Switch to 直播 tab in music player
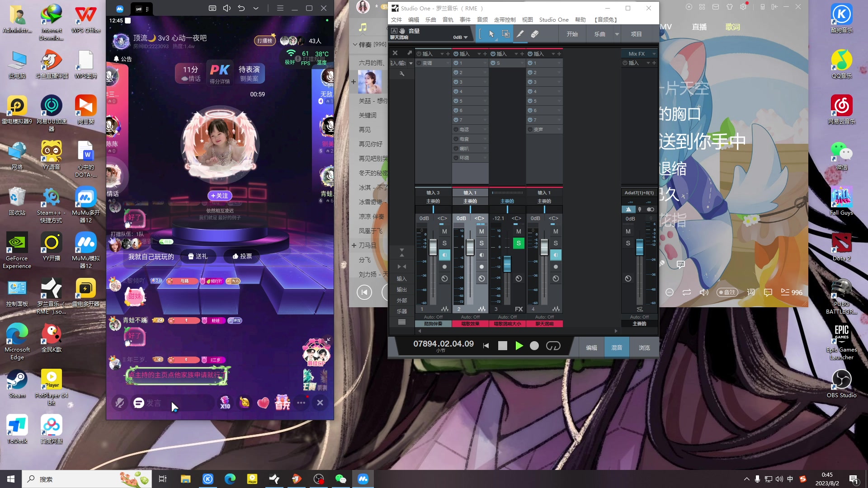868x488 pixels. click(699, 27)
